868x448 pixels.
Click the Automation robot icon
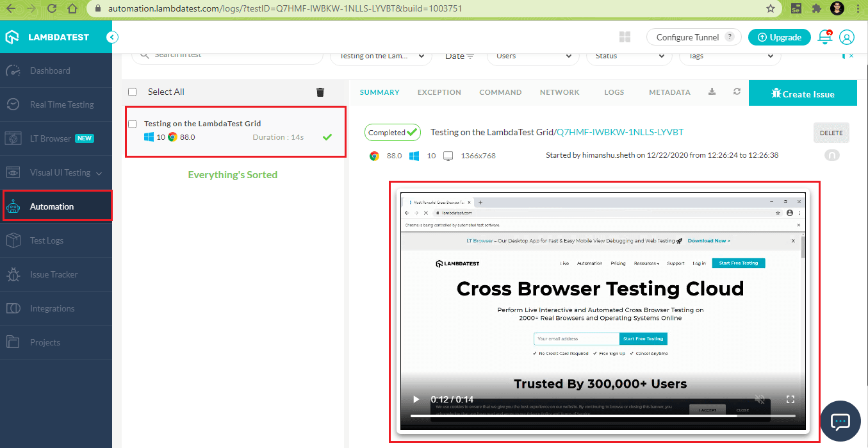click(13, 206)
